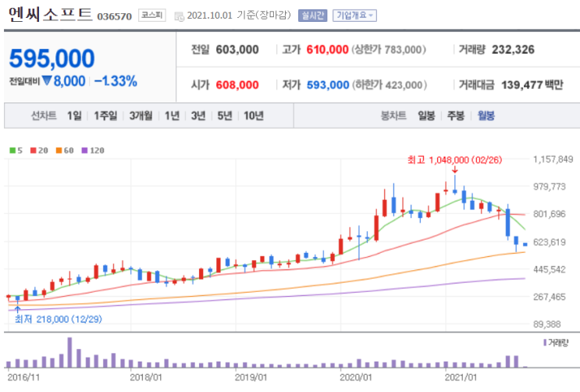580x392 pixels.
Task: Open the 기업개요 dropdown
Action: [x=354, y=16]
